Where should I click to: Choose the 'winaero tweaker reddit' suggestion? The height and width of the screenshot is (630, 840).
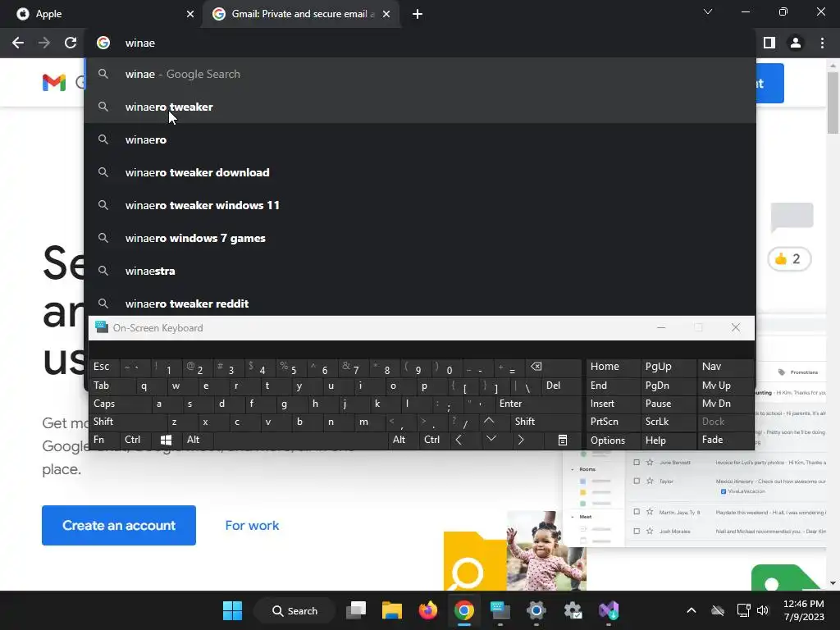click(x=420, y=304)
